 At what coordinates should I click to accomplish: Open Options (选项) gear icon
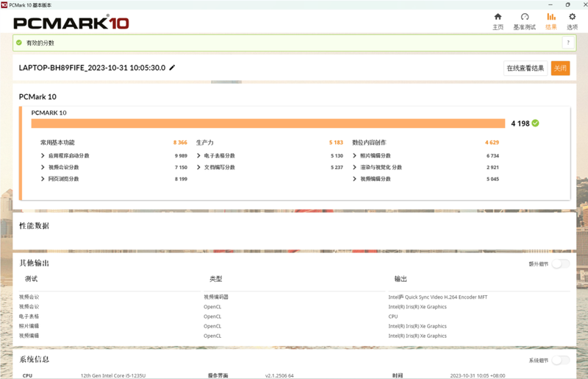tap(572, 18)
